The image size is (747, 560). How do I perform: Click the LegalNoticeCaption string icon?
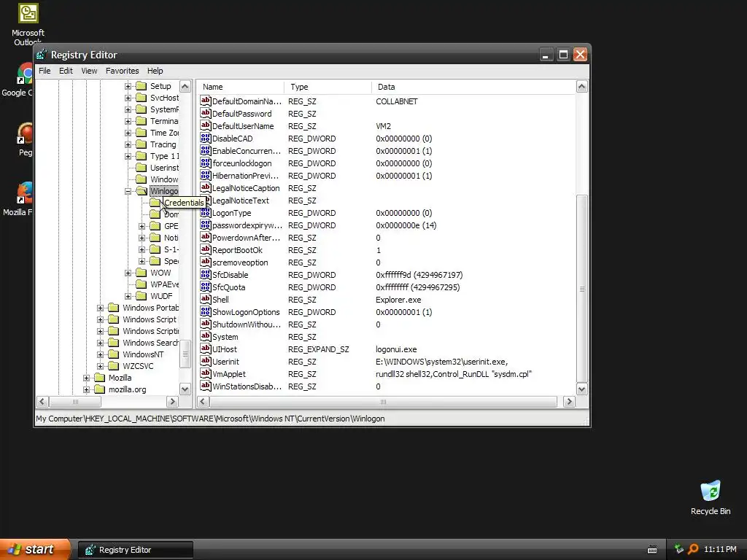pos(205,187)
